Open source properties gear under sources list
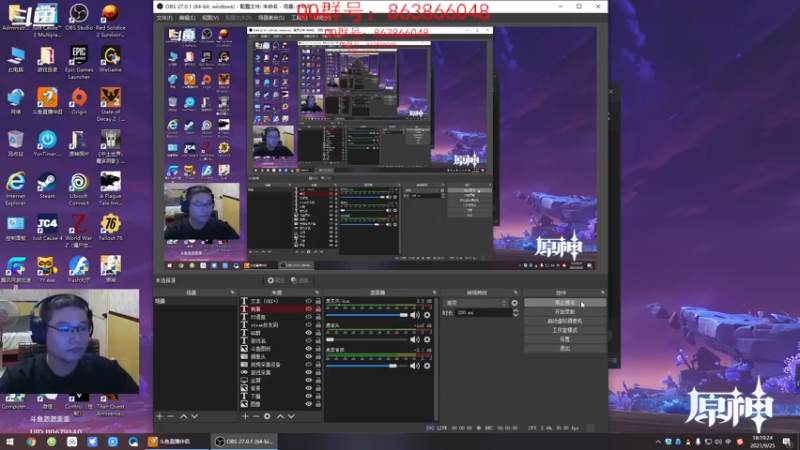Image resolution: width=800 pixels, height=450 pixels. point(267,416)
